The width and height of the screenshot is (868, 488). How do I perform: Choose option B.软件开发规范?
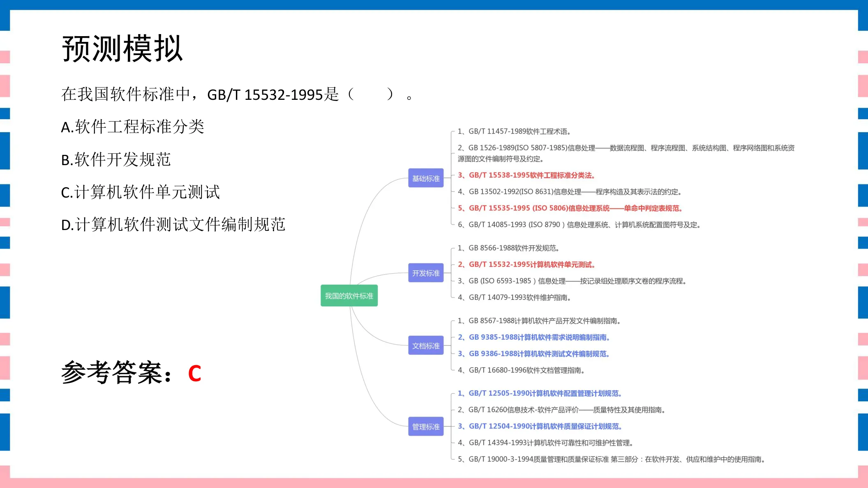[x=115, y=160]
